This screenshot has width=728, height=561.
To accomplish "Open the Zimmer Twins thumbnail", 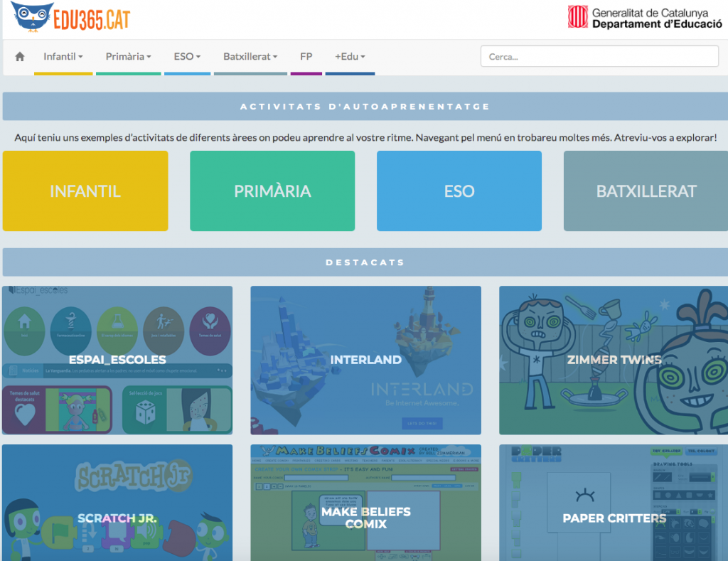I will tap(614, 360).
